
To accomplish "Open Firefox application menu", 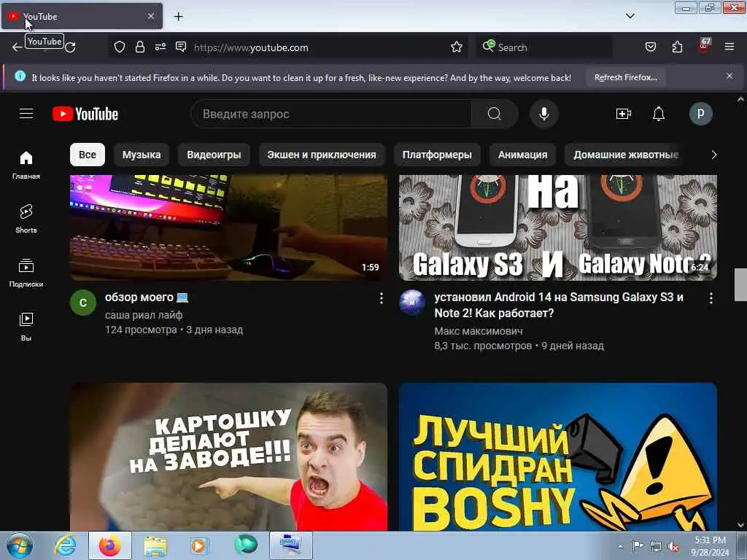I will [729, 47].
